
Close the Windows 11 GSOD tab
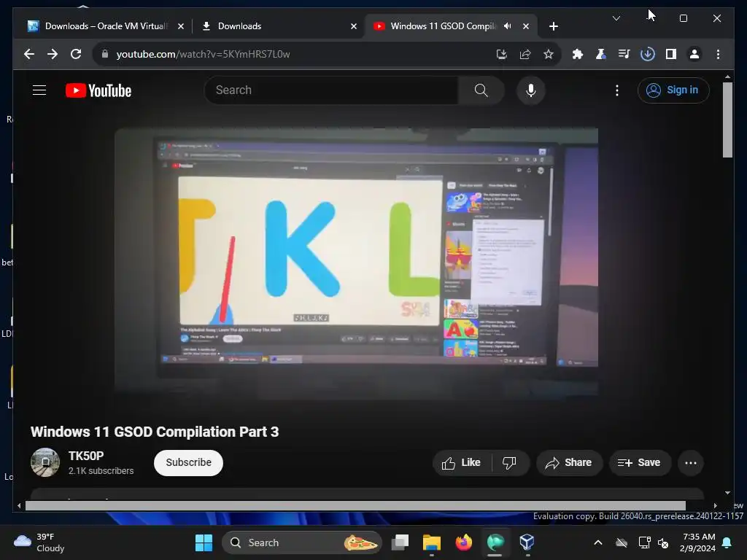point(525,26)
